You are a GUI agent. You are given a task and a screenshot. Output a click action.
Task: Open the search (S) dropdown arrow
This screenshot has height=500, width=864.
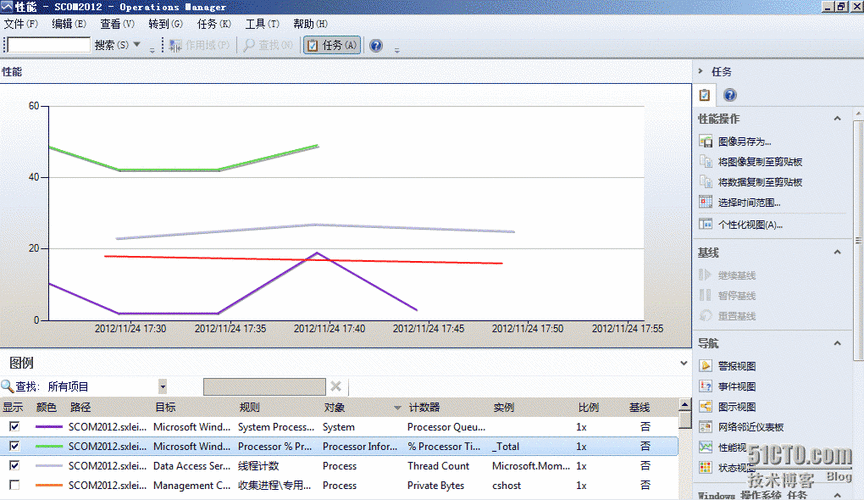pos(137,45)
